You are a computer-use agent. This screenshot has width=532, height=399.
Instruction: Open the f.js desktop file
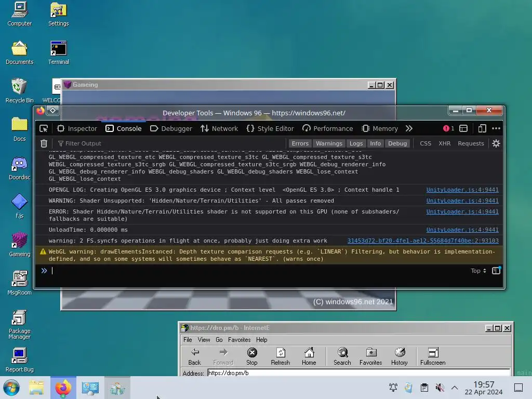[x=19, y=206]
